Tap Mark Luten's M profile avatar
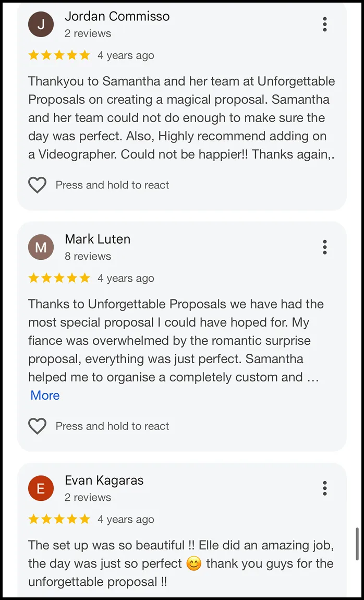Screen dimensions: 364x600 point(41,247)
